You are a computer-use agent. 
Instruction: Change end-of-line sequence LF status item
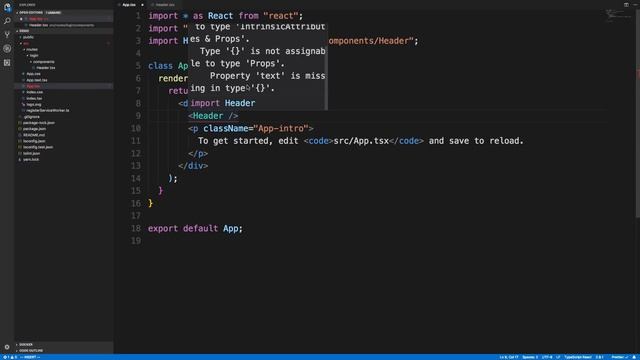tap(558, 357)
